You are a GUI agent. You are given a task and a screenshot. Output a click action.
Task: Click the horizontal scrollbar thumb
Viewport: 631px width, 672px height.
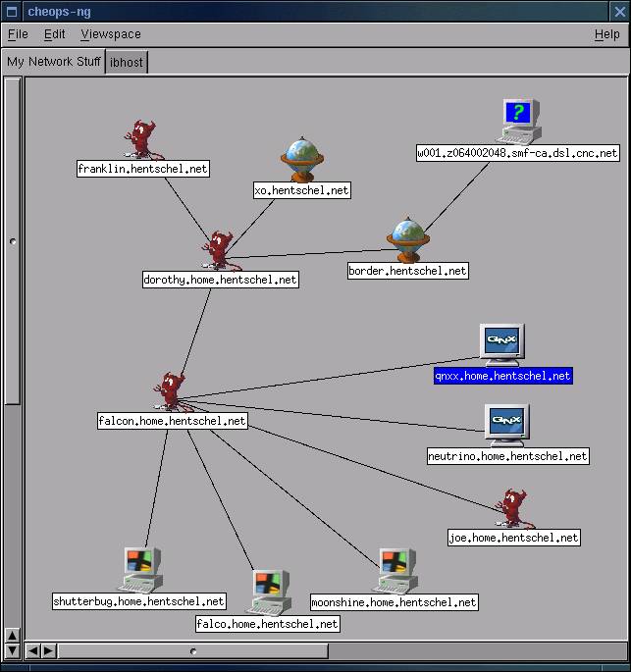coord(193,651)
